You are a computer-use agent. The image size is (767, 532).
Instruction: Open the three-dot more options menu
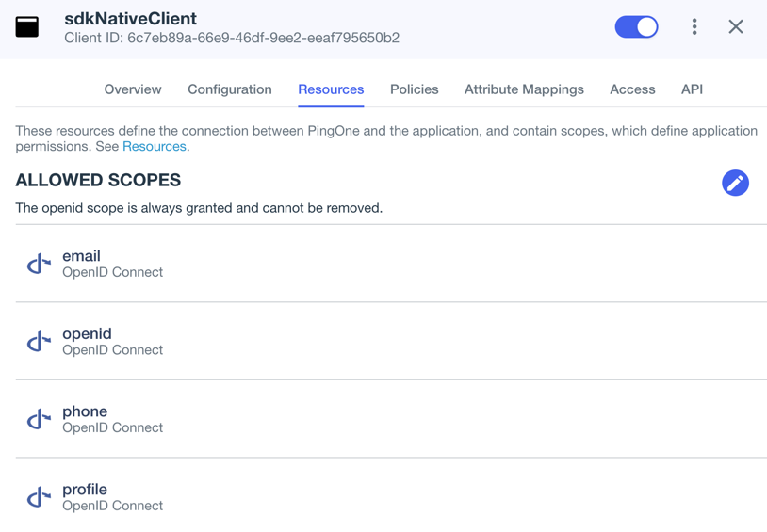pos(694,27)
